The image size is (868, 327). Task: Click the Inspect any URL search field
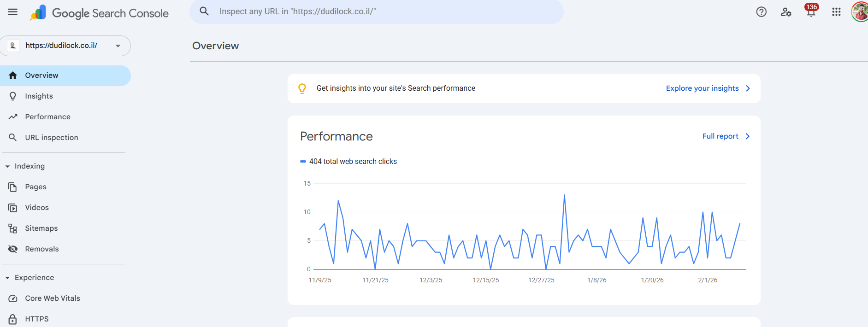coord(376,12)
